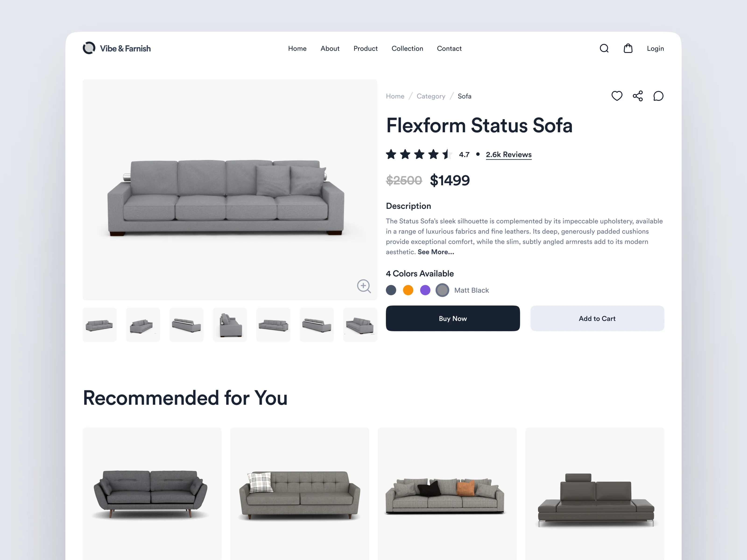
Task: Go to the Product menu item
Action: point(365,49)
